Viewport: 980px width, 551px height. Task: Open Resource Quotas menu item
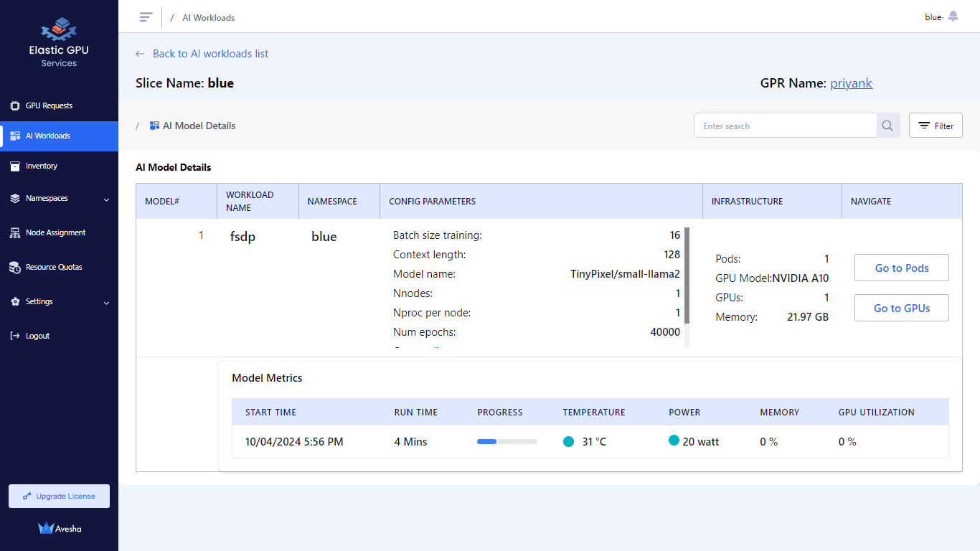coord(59,268)
